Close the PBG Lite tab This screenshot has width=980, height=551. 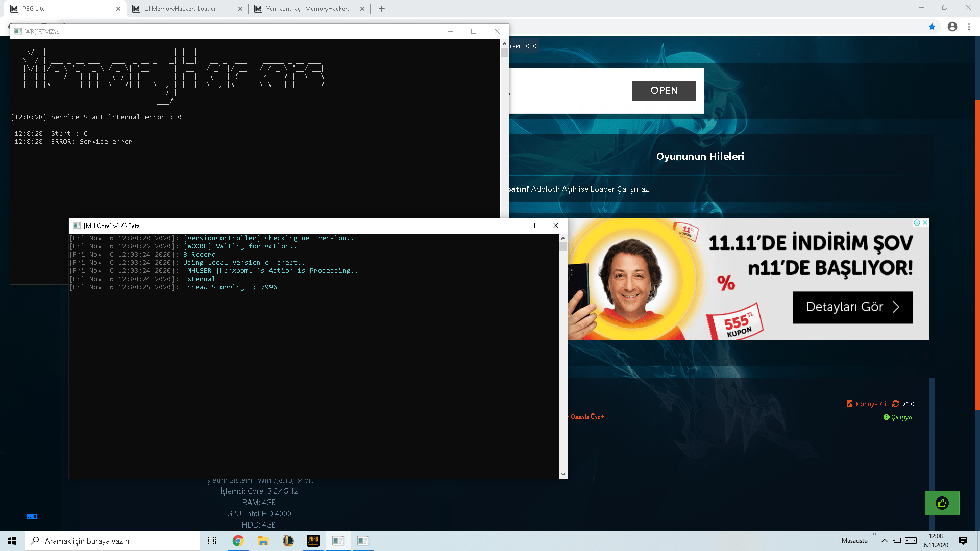point(118,9)
